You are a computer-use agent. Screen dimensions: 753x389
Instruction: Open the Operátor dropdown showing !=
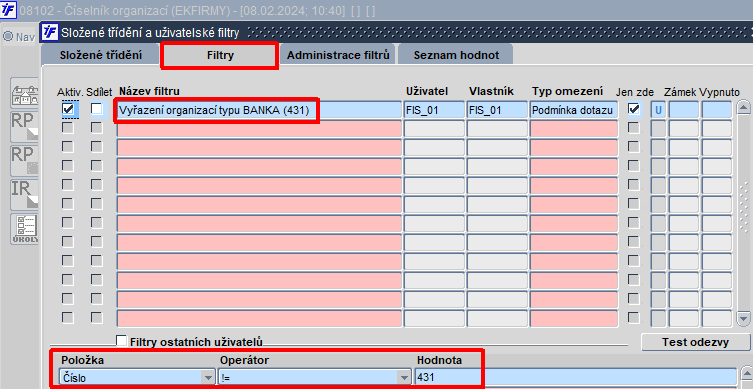tap(405, 377)
